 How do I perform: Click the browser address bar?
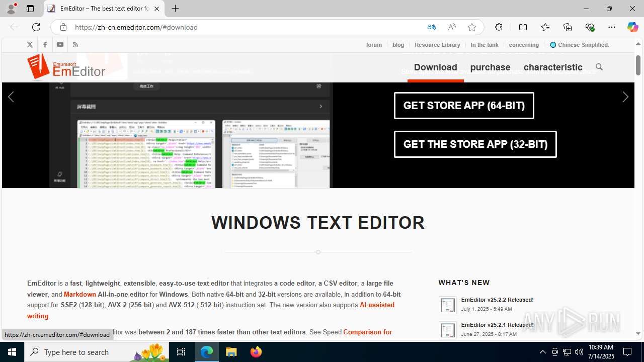pos(247,27)
